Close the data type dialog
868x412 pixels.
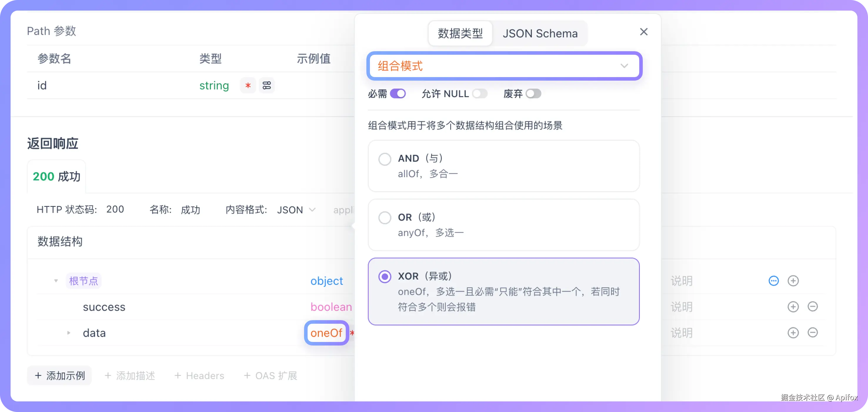click(x=644, y=32)
